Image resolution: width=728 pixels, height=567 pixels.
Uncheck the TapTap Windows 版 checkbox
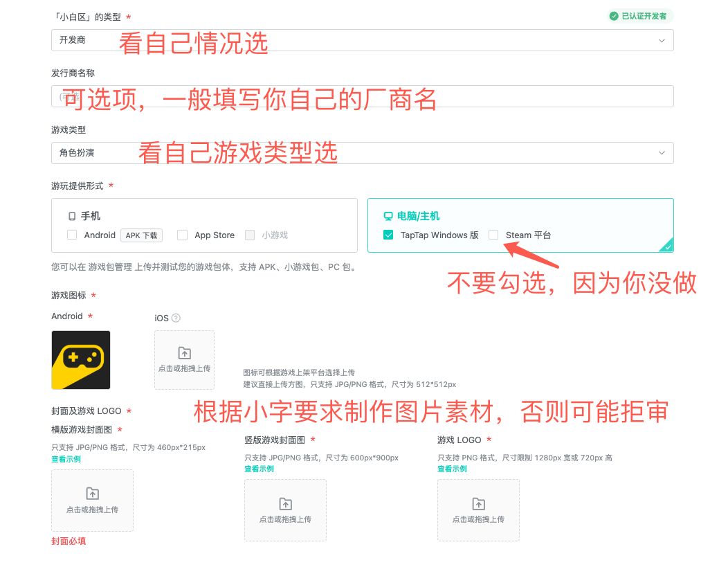388,235
